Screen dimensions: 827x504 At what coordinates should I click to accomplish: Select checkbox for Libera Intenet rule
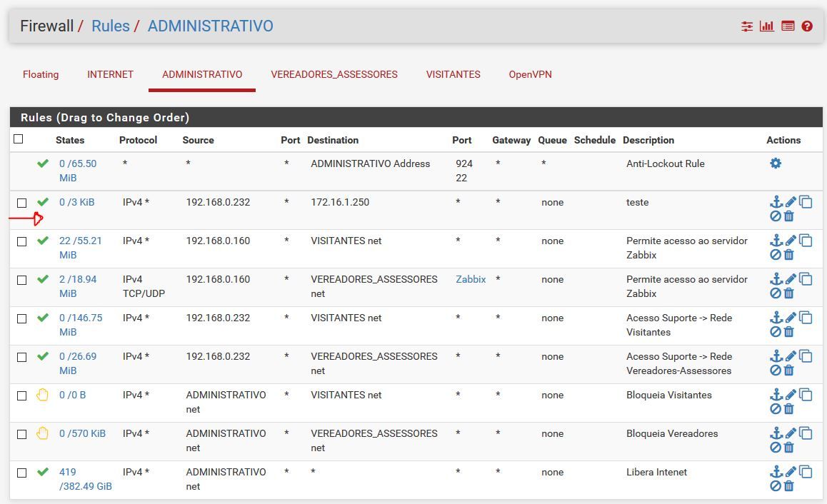22,473
